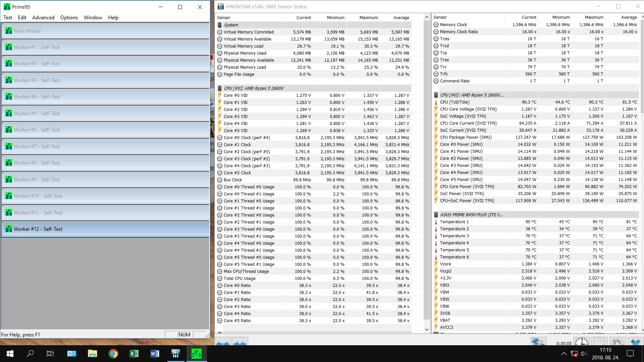Click the Worker #11 - Self-Test icon

9,213
